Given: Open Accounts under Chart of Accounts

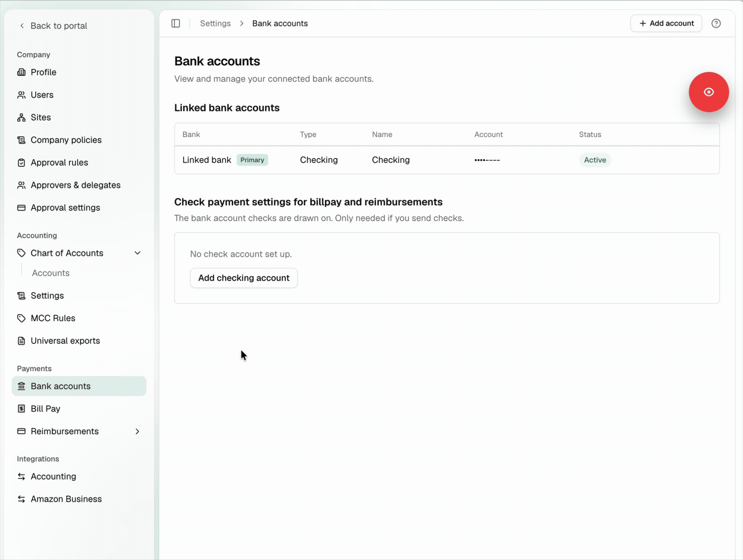Looking at the screenshot, I should (x=51, y=273).
